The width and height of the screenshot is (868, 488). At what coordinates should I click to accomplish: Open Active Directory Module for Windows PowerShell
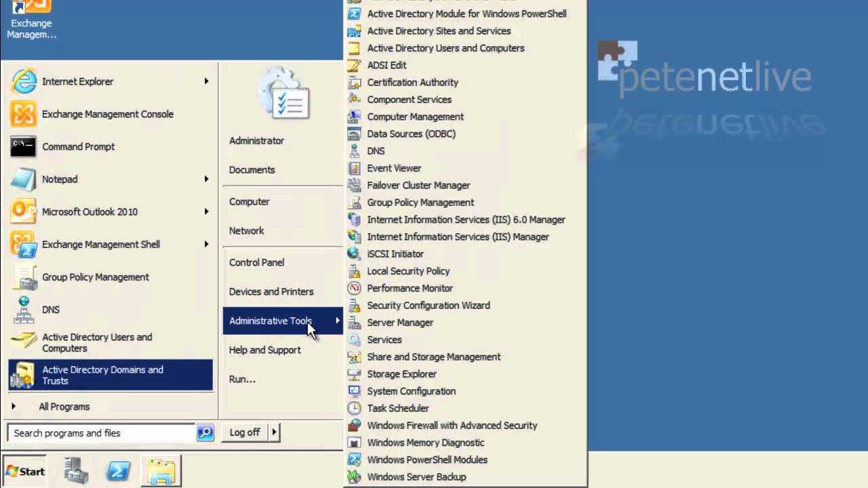click(x=467, y=14)
